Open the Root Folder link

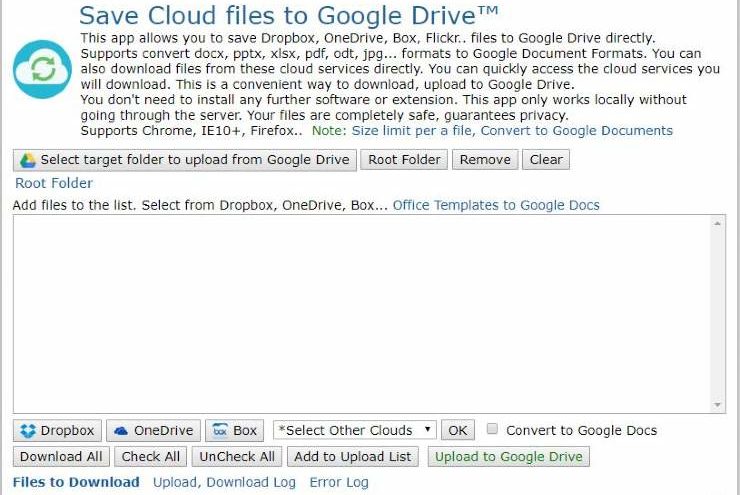pos(54,183)
